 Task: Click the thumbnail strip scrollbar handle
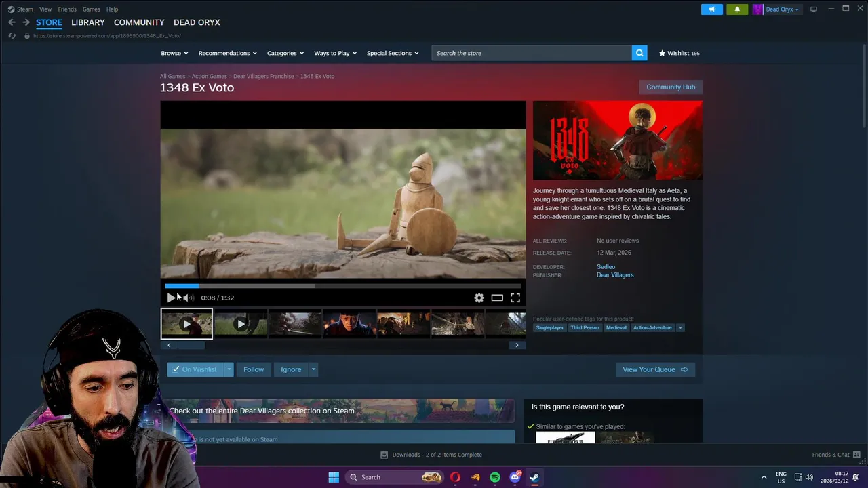click(191, 345)
